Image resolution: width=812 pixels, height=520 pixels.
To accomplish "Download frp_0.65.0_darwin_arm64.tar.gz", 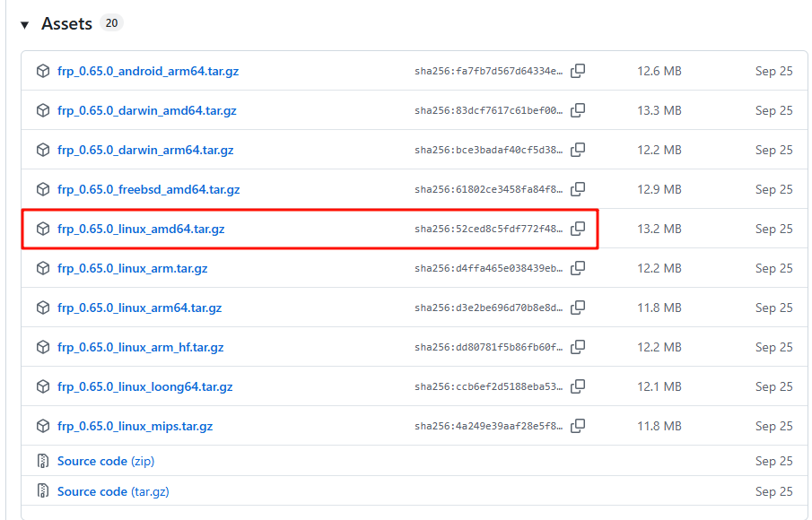I will [145, 150].
